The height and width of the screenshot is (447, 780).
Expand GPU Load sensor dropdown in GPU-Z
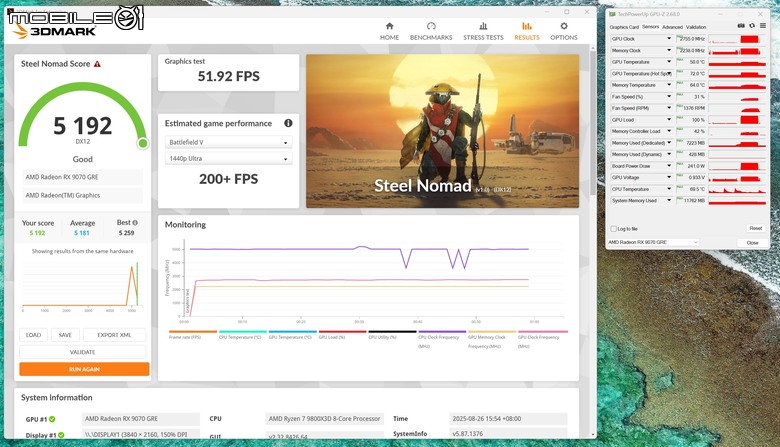[669, 120]
